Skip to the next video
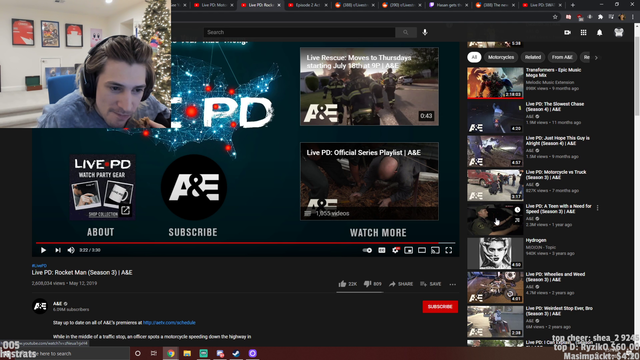Viewport: 640px width, 360px height. (58, 250)
